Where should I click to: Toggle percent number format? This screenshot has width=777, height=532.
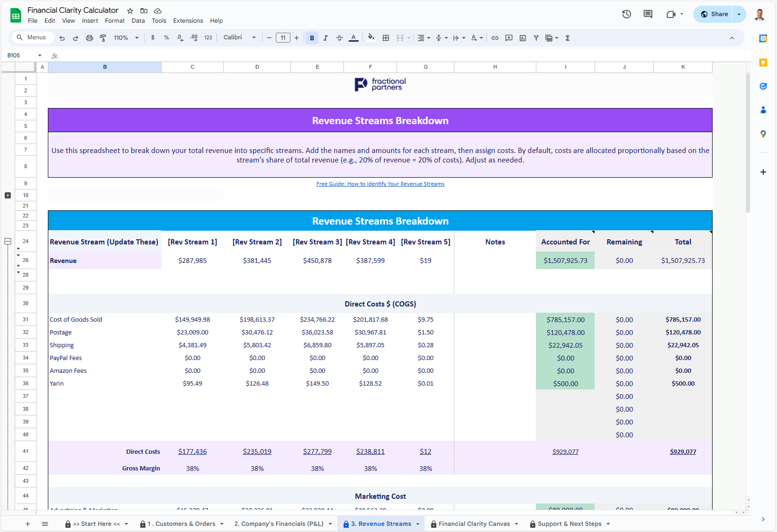click(166, 38)
